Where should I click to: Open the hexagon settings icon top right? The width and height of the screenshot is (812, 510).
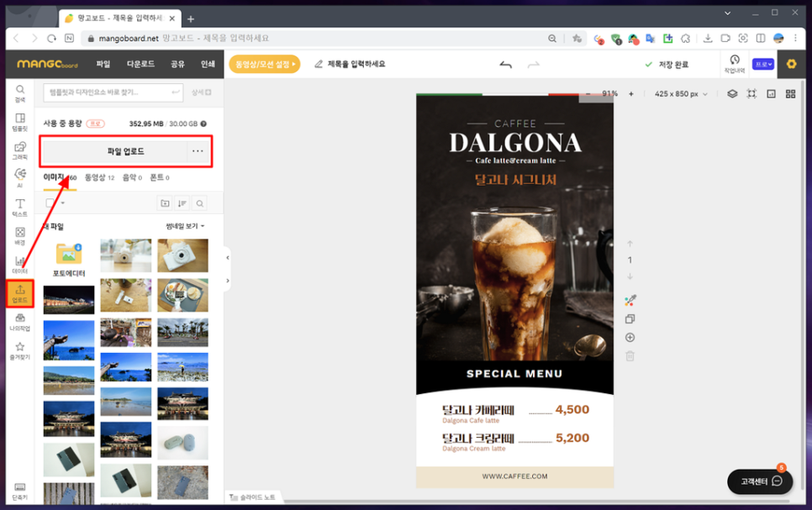(791, 64)
